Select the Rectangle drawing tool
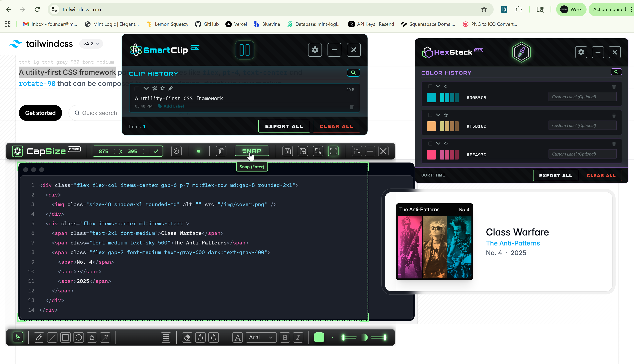 tap(65, 337)
